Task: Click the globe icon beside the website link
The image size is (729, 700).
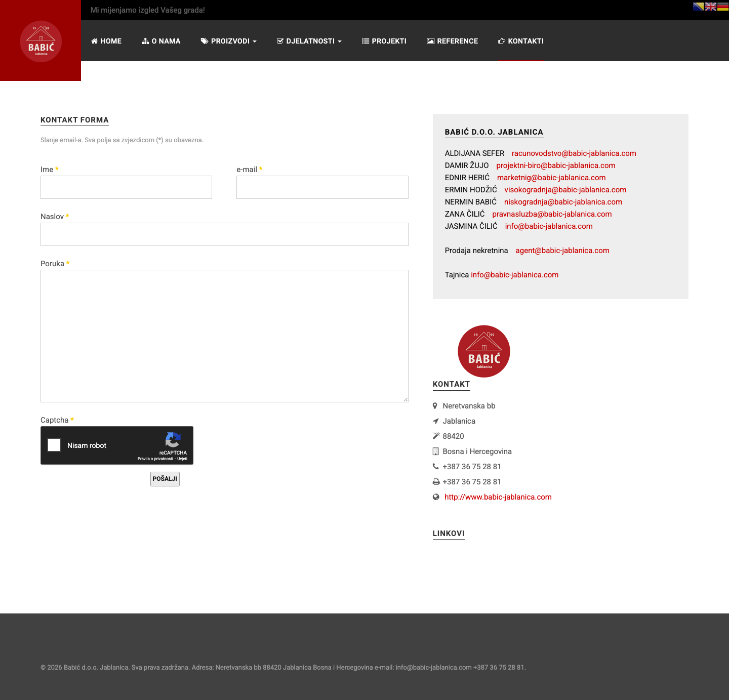Action: point(436,497)
